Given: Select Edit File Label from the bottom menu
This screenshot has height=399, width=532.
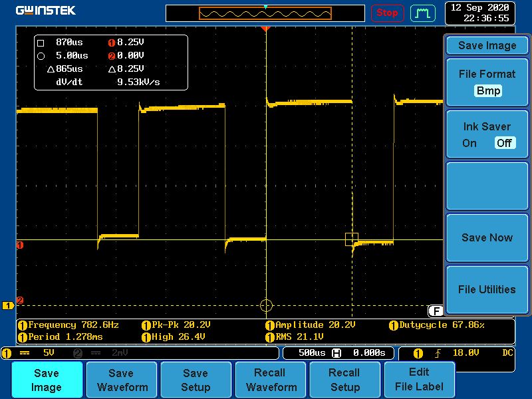Looking at the screenshot, I should click(x=419, y=380).
